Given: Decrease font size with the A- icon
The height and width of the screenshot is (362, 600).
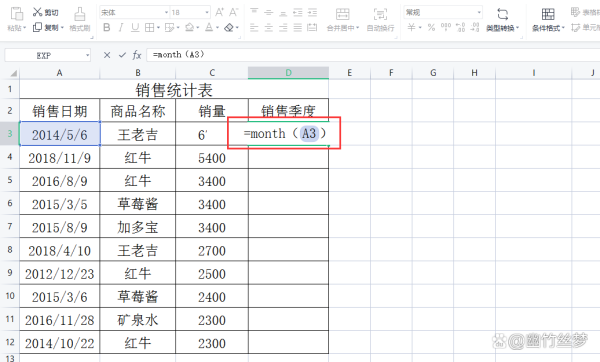Looking at the screenshot, I should pyautogui.click(x=233, y=12).
